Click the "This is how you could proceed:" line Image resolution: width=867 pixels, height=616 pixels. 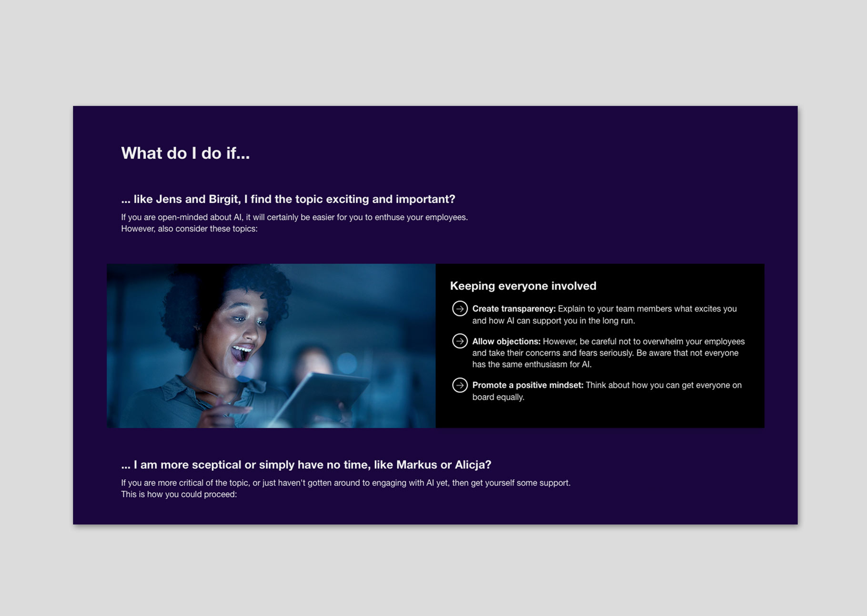(x=179, y=495)
